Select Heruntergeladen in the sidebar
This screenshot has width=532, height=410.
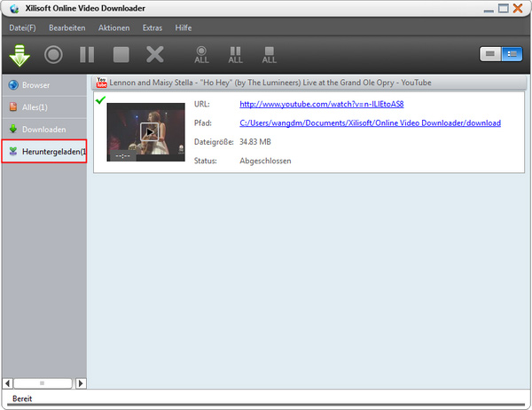point(44,151)
